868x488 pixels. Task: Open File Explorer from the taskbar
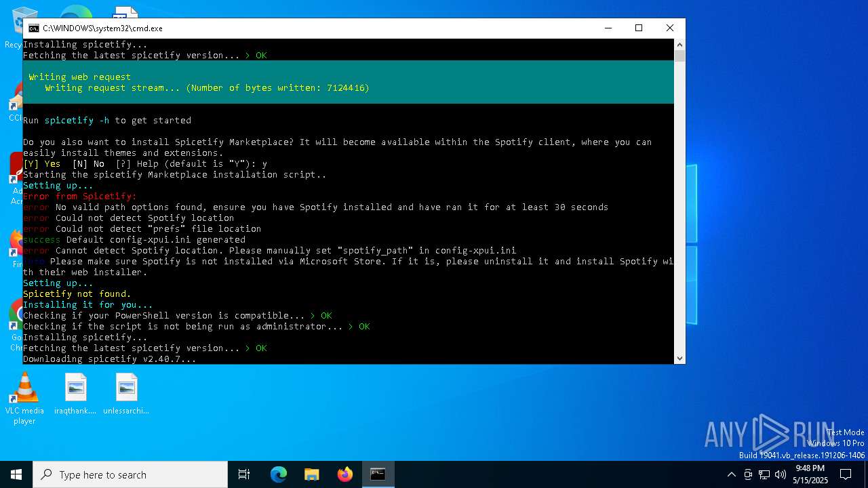(312, 474)
